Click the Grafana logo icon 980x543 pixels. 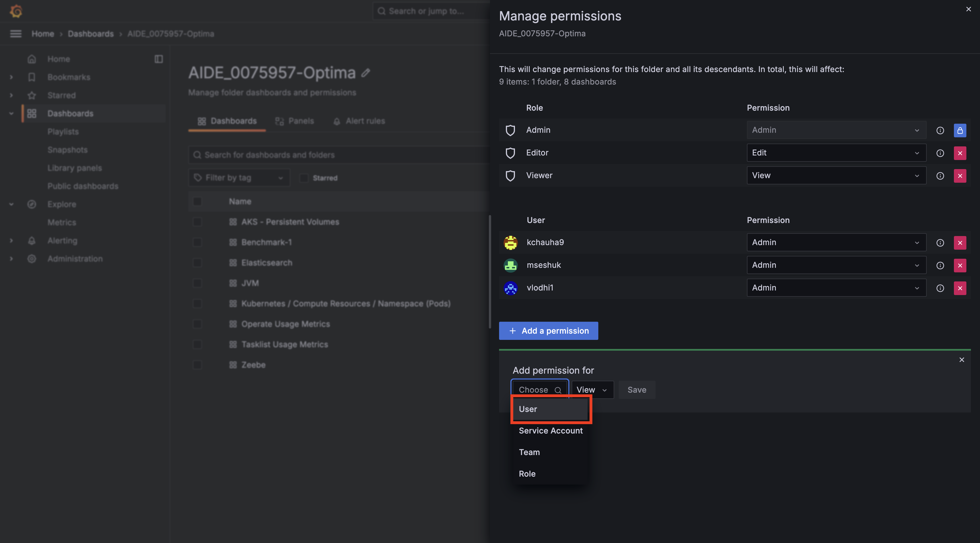pos(16,11)
